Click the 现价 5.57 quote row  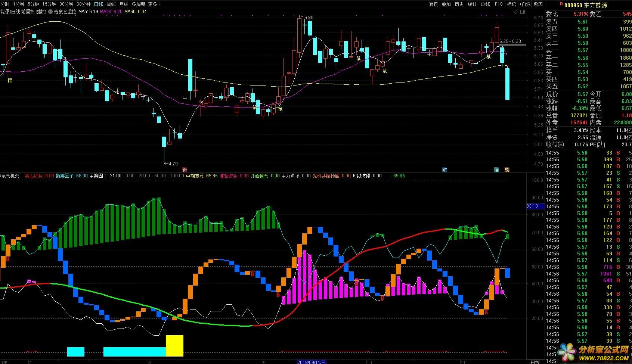click(567, 94)
